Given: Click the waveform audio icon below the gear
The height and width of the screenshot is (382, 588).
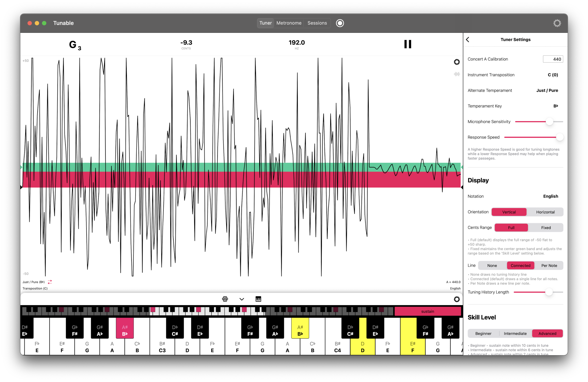Looking at the screenshot, I should (457, 74).
